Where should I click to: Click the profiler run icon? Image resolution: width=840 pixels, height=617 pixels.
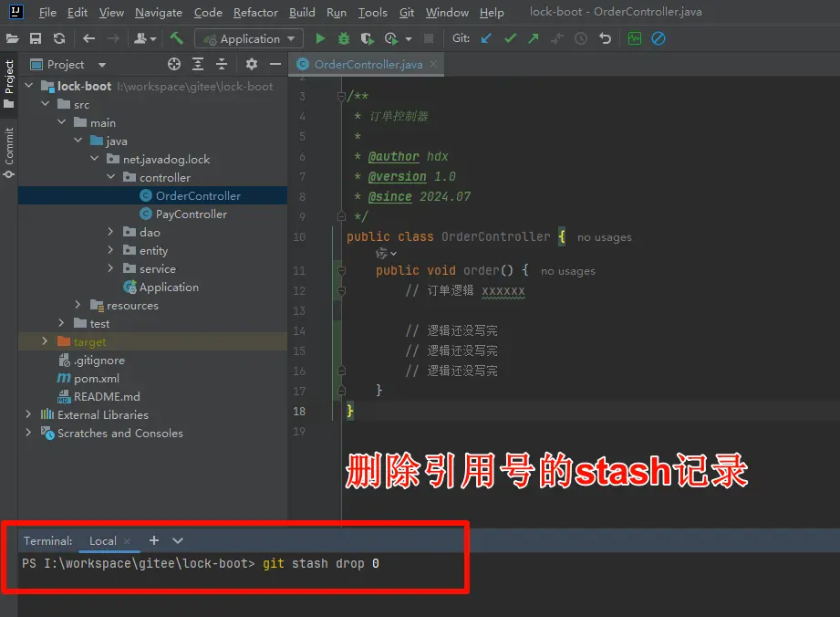pyautogui.click(x=390, y=38)
